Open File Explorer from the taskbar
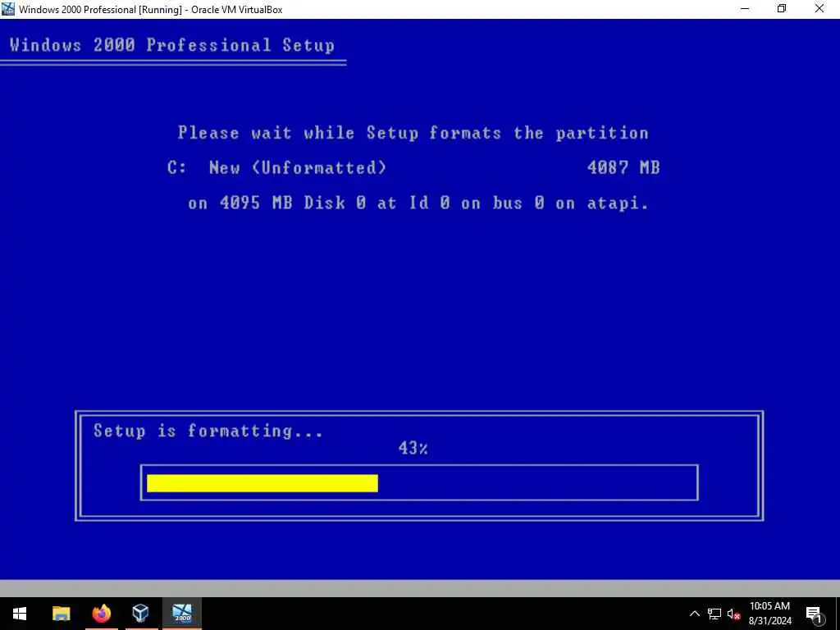The width and height of the screenshot is (840, 630). pyautogui.click(x=61, y=614)
